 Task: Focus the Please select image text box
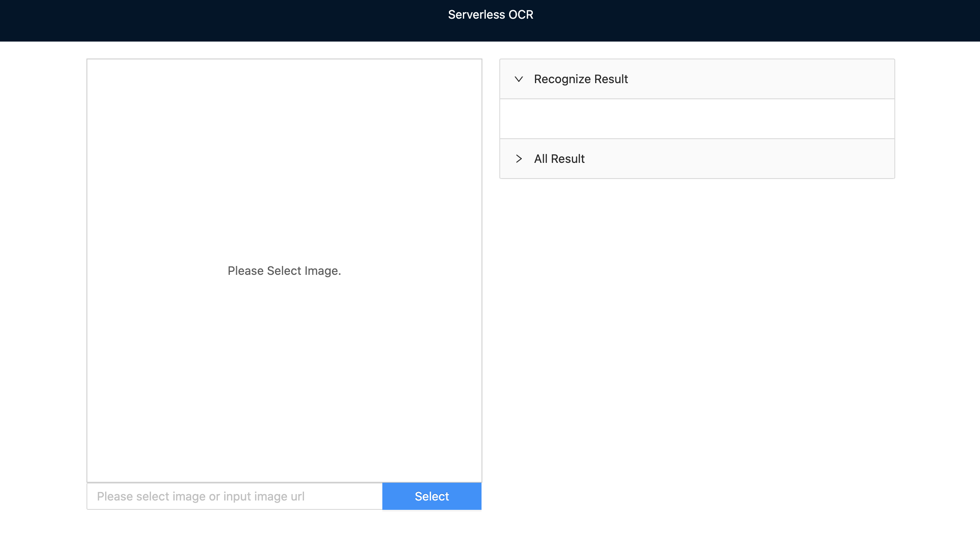pos(233,496)
